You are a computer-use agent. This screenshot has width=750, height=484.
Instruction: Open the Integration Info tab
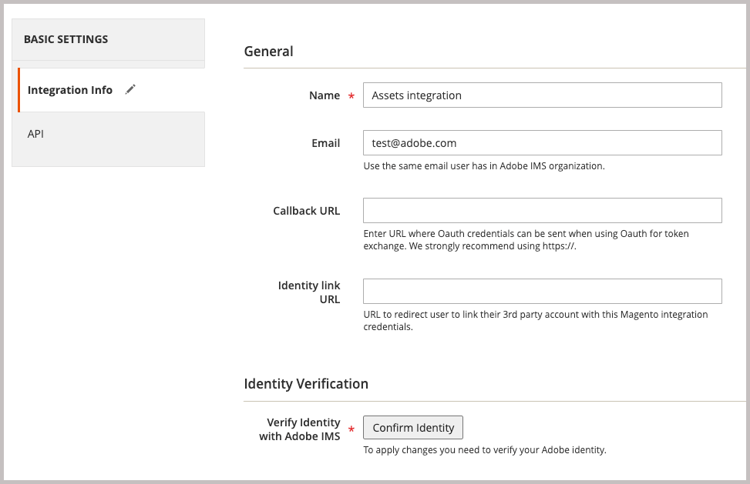coord(70,90)
